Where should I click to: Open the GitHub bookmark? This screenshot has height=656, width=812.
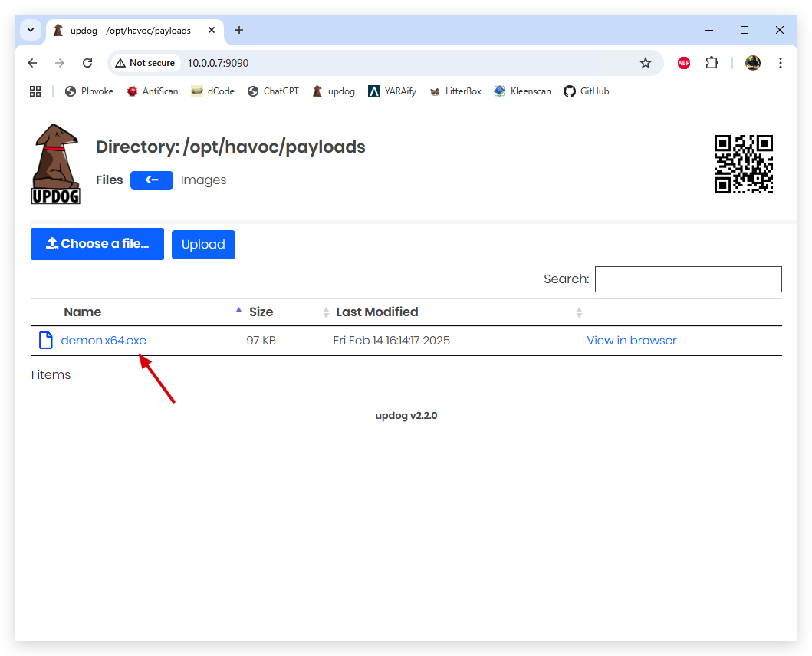coord(587,91)
